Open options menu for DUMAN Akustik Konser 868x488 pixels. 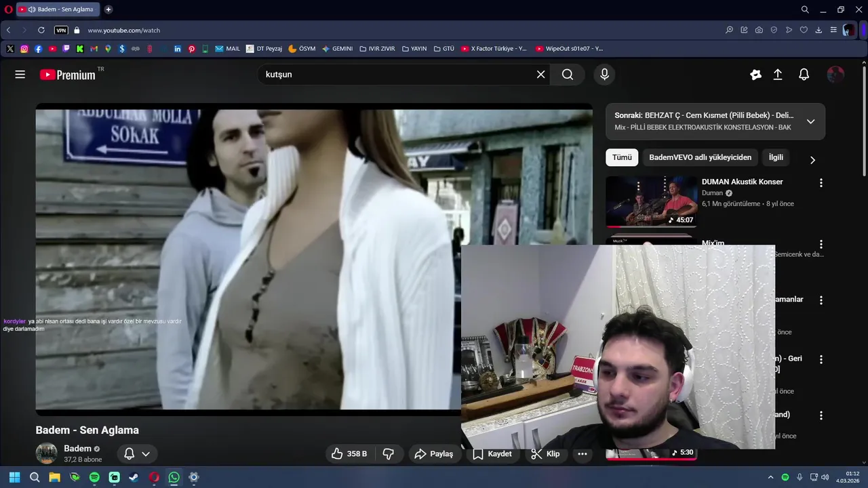tap(821, 183)
